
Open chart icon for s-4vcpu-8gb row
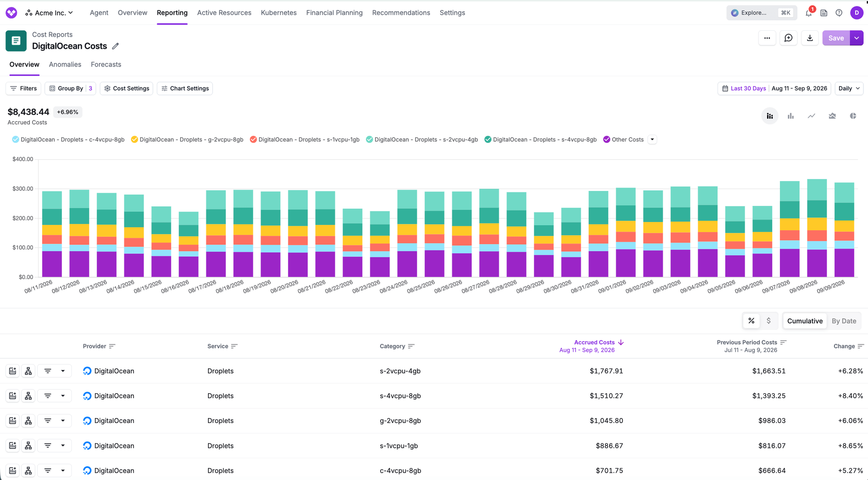tap(13, 396)
